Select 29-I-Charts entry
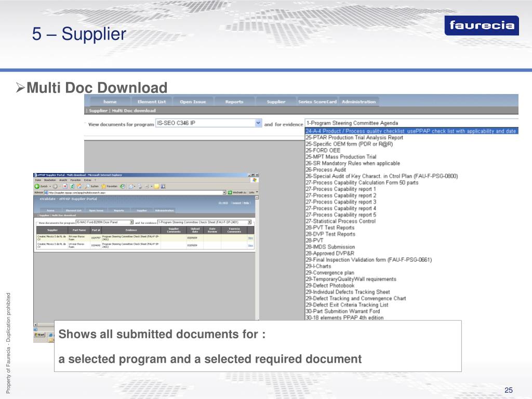The height and width of the screenshot is (399, 532). pos(318,267)
